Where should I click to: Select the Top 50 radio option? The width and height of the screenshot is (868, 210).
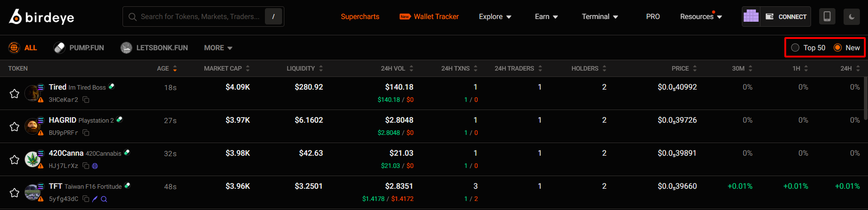tap(808, 48)
